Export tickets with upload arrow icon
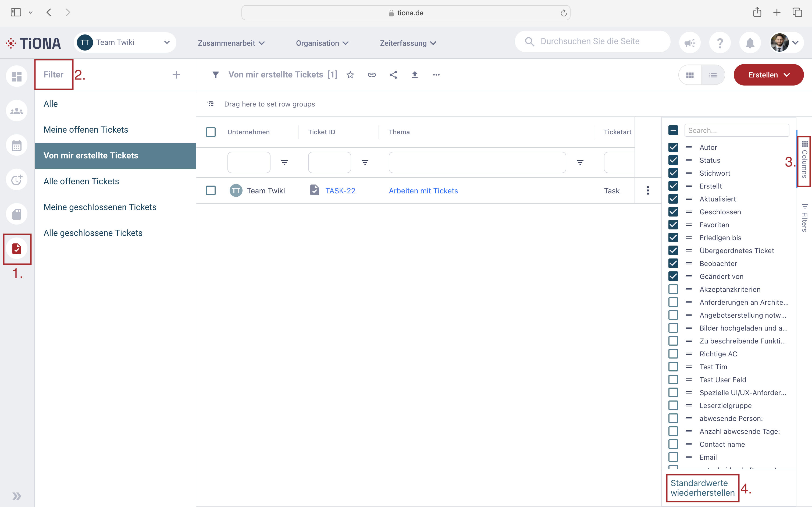The height and width of the screenshot is (507, 812). pos(415,75)
